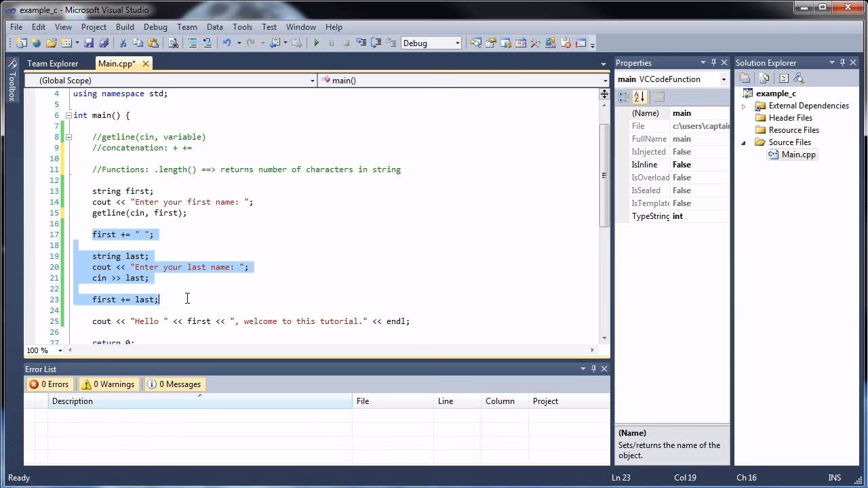This screenshot has width=868, height=488.
Task: Show the 0 Warnings in Error List
Action: (x=108, y=384)
